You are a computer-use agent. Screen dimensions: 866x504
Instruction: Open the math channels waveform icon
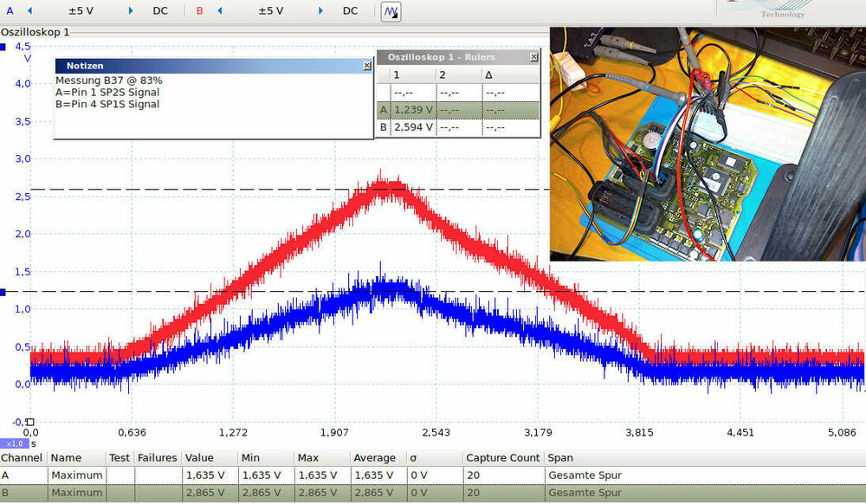[391, 11]
